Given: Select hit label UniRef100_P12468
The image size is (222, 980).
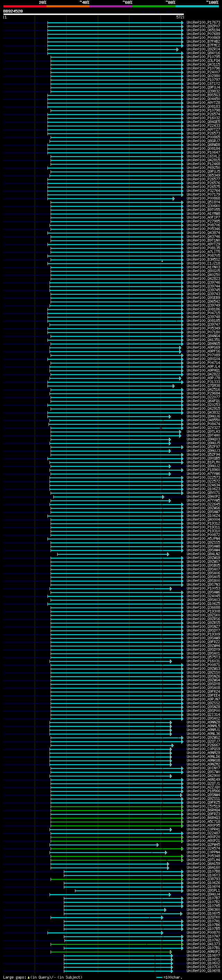Looking at the screenshot, I should point(203,164).
